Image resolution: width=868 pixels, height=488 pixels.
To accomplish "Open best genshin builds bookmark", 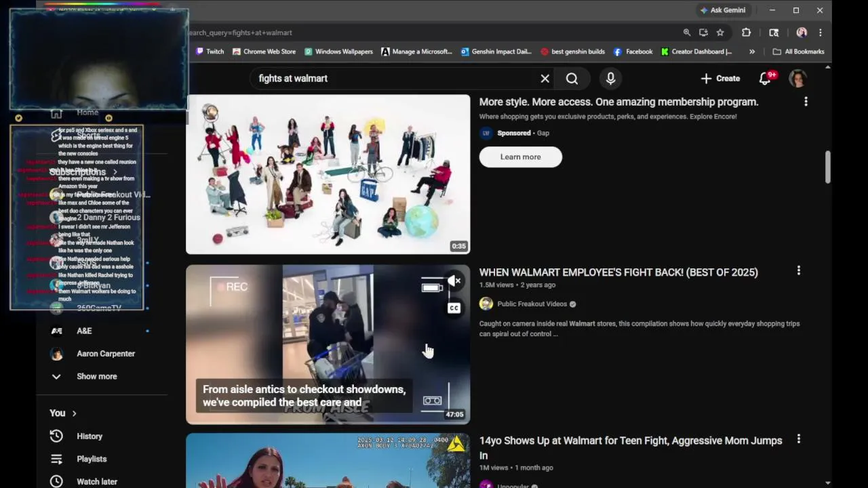I will point(573,52).
